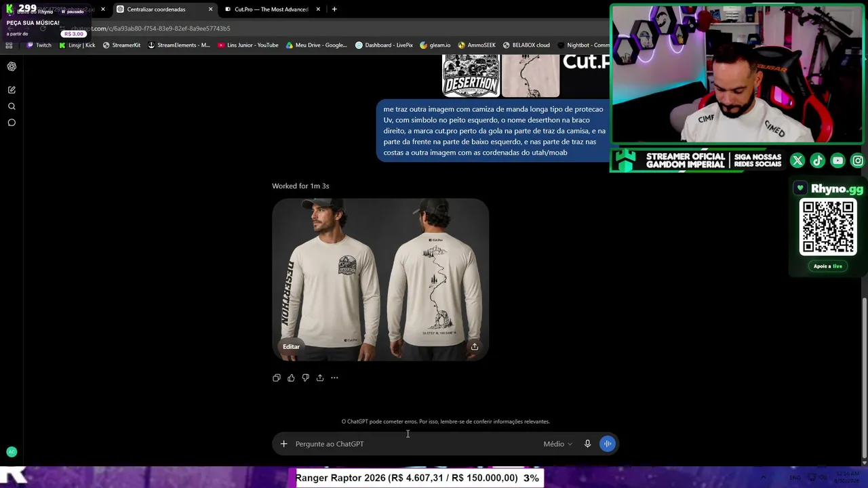The height and width of the screenshot is (488, 868).
Task: Open the Linsjr | Kick bookmark
Action: (77, 45)
